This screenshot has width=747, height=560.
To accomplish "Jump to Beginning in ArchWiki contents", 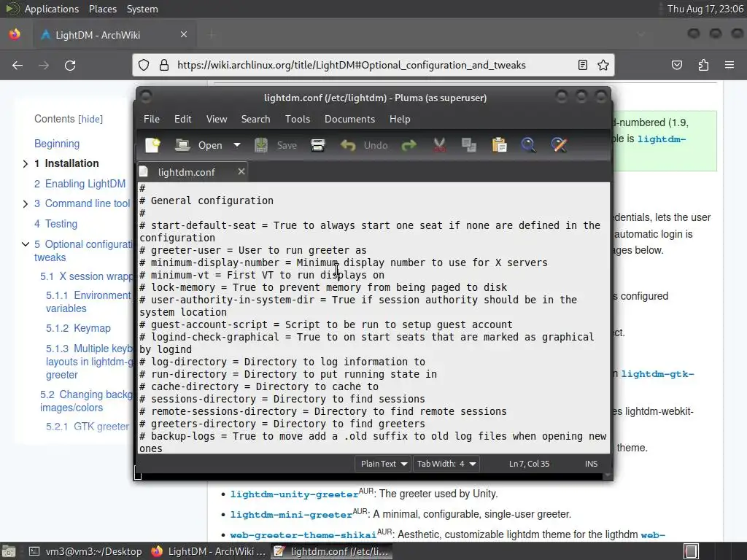I will (57, 144).
